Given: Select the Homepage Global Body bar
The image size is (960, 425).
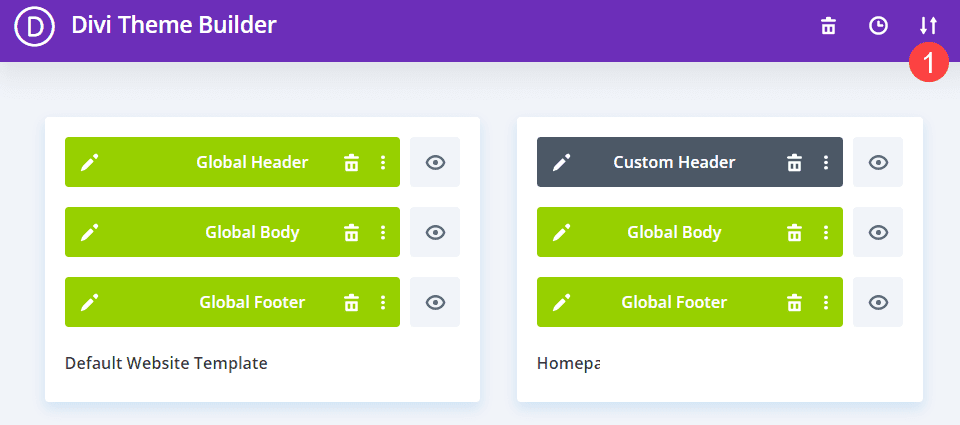Looking at the screenshot, I should click(673, 232).
